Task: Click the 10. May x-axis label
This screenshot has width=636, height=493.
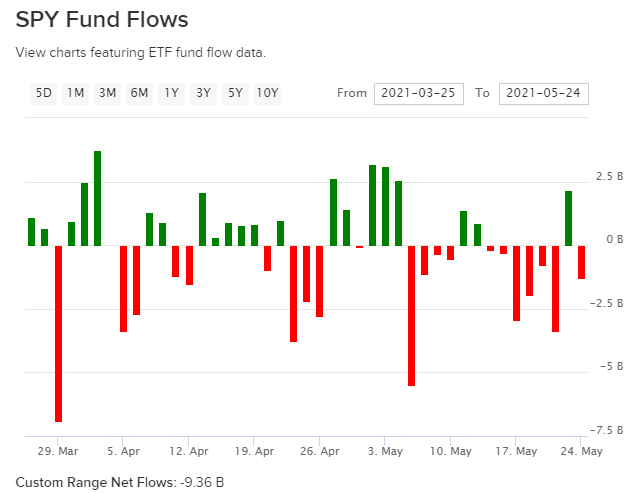Action: pos(451,451)
